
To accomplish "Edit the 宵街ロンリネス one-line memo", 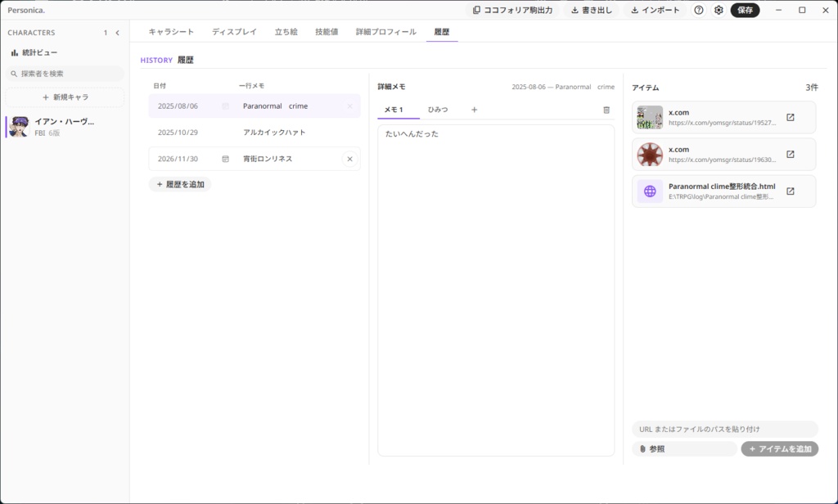I will 287,159.
